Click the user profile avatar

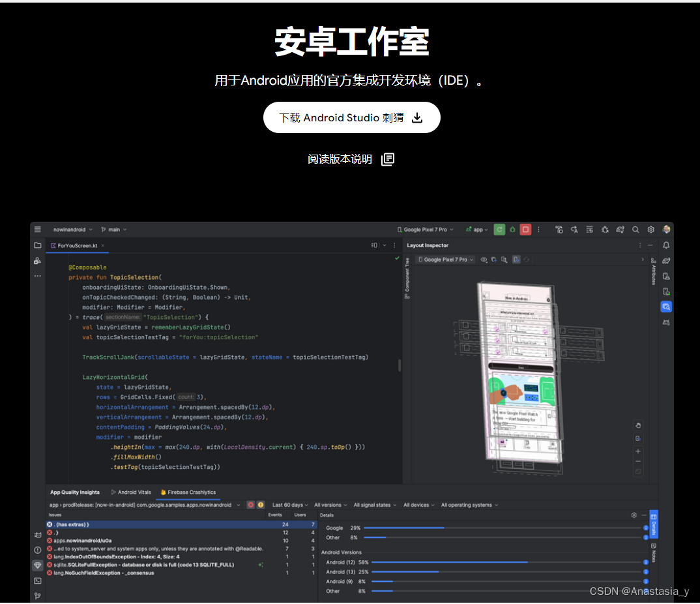tap(666, 229)
